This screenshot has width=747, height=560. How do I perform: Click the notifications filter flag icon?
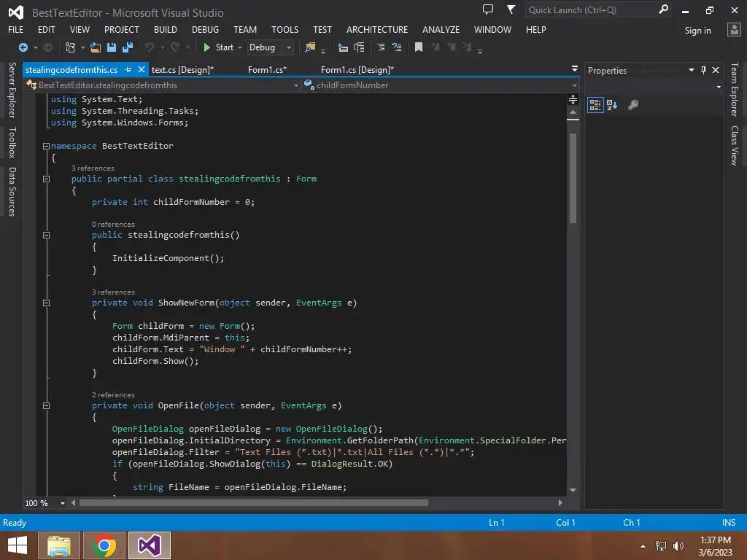tap(511, 9)
